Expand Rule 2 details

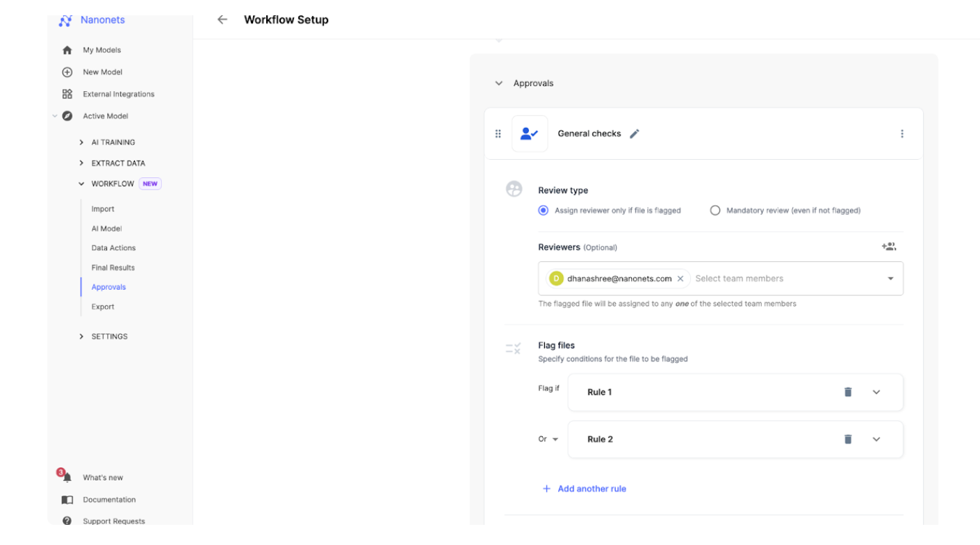click(x=876, y=439)
